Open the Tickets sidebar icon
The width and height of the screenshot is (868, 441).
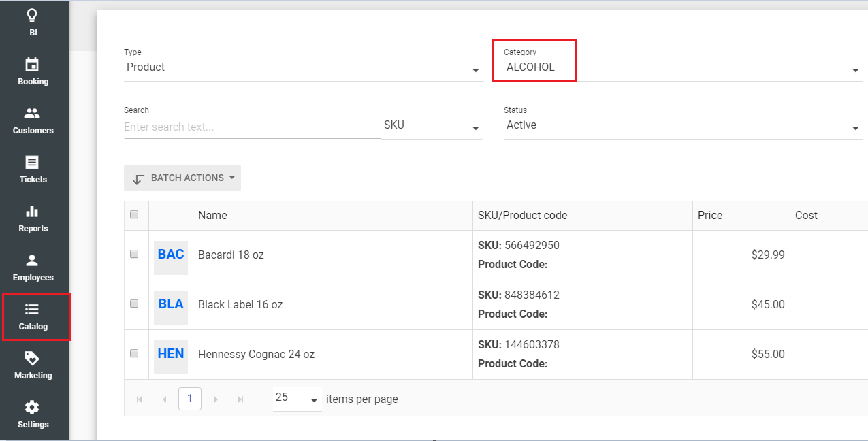click(x=32, y=163)
